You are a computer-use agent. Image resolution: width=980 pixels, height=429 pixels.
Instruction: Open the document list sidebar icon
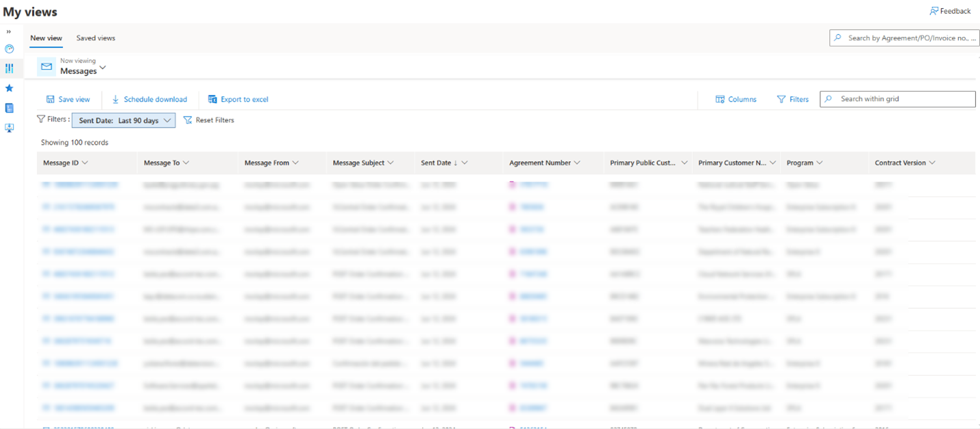coord(9,108)
